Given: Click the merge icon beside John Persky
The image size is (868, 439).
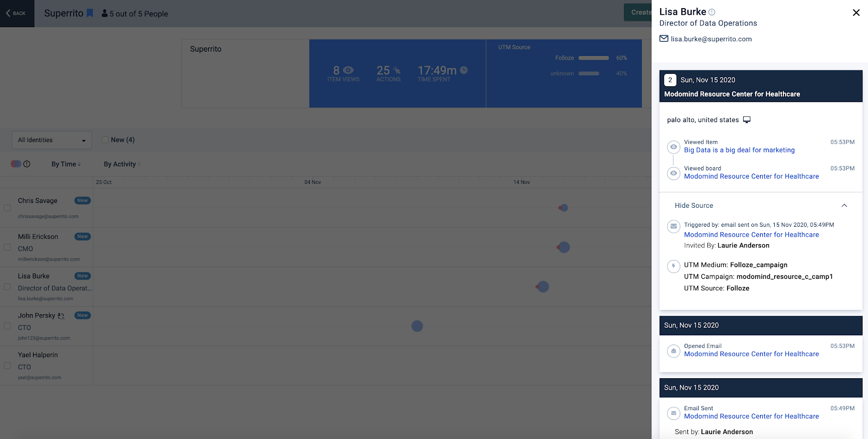Looking at the screenshot, I should 61,316.
